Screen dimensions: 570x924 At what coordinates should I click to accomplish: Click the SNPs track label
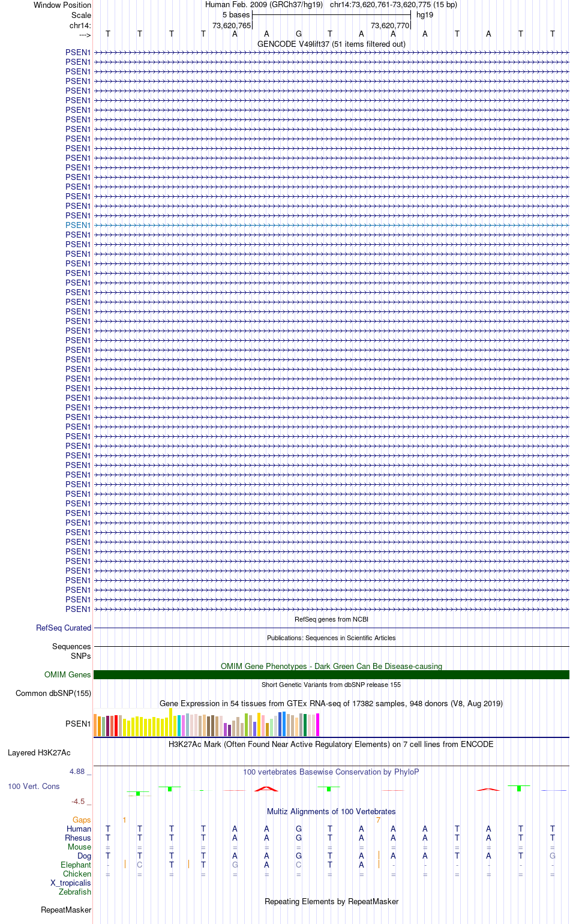pos(81,656)
